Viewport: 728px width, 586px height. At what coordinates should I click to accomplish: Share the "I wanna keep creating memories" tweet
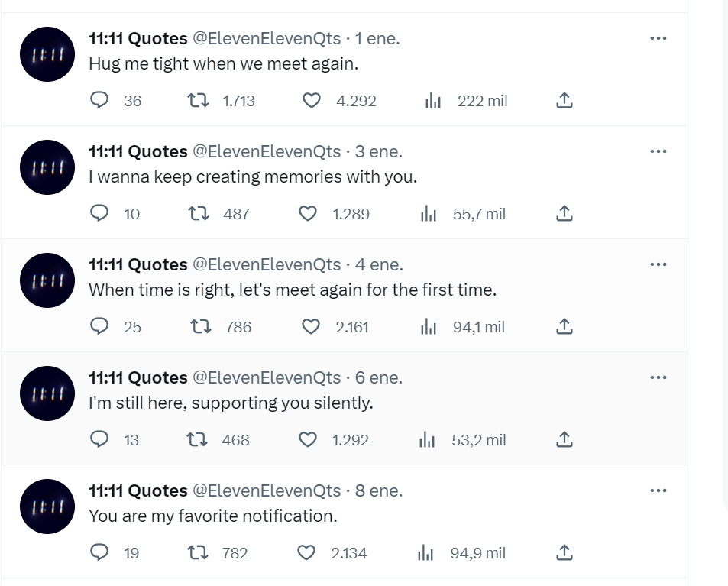pyautogui.click(x=564, y=214)
